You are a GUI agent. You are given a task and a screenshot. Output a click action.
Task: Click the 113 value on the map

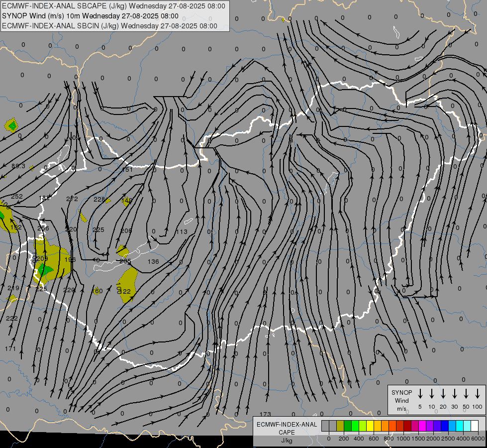tap(182, 231)
